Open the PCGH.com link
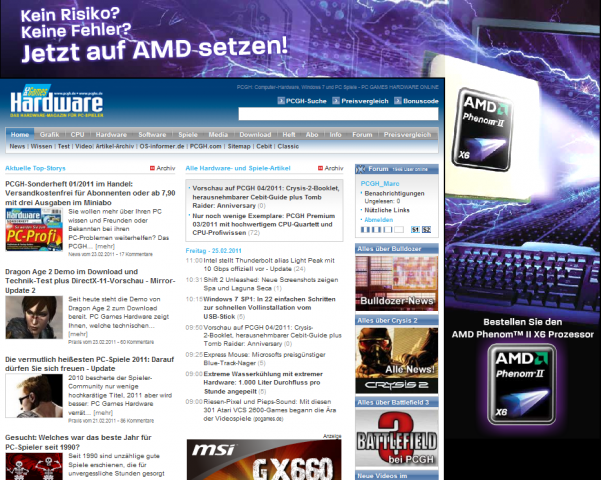601x480 pixels. tap(206, 146)
